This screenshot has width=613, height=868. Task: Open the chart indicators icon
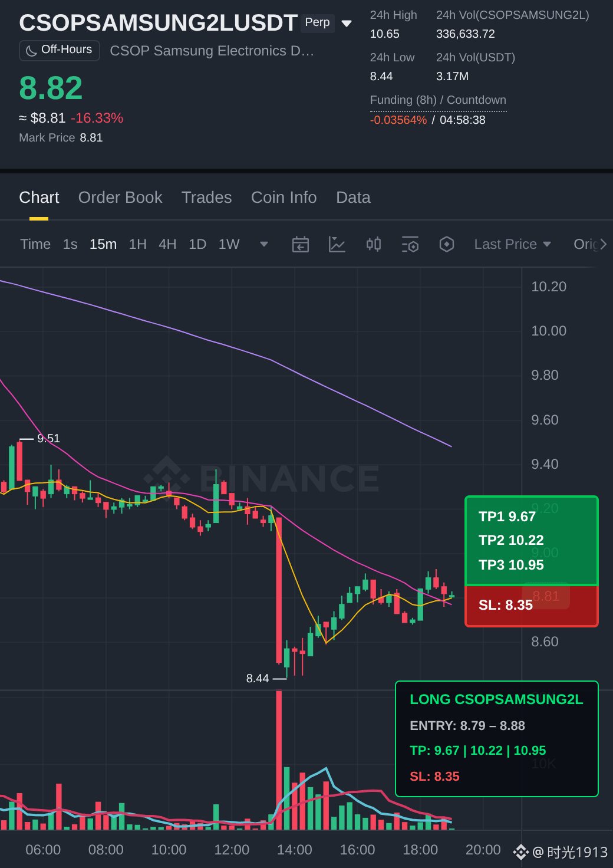337,244
